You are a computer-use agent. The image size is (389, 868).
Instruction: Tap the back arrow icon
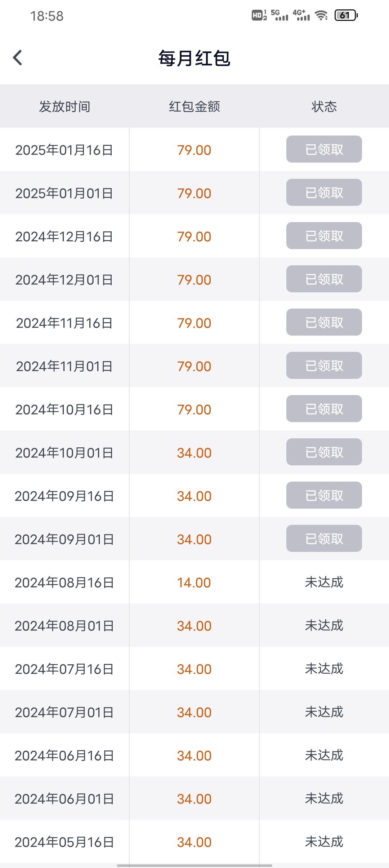18,58
